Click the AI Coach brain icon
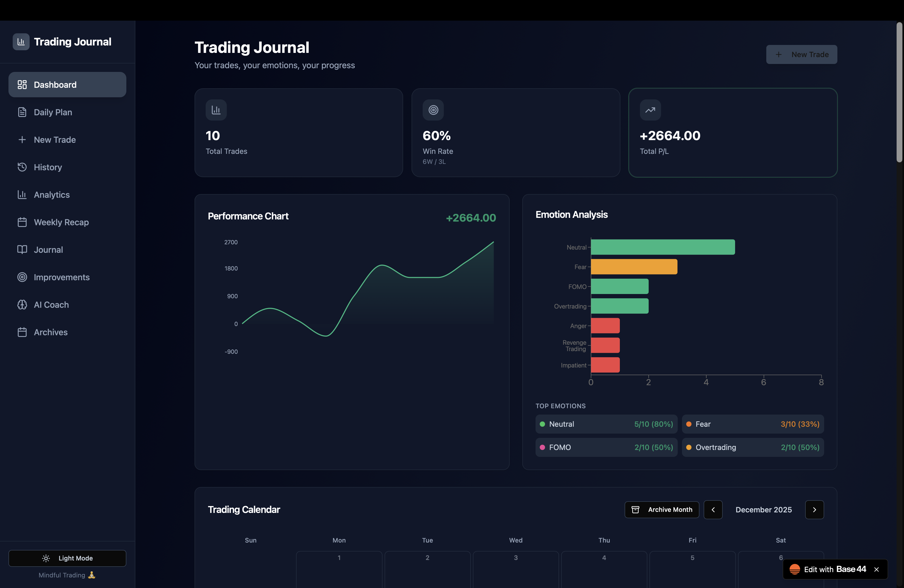The image size is (904, 588). [22, 305]
